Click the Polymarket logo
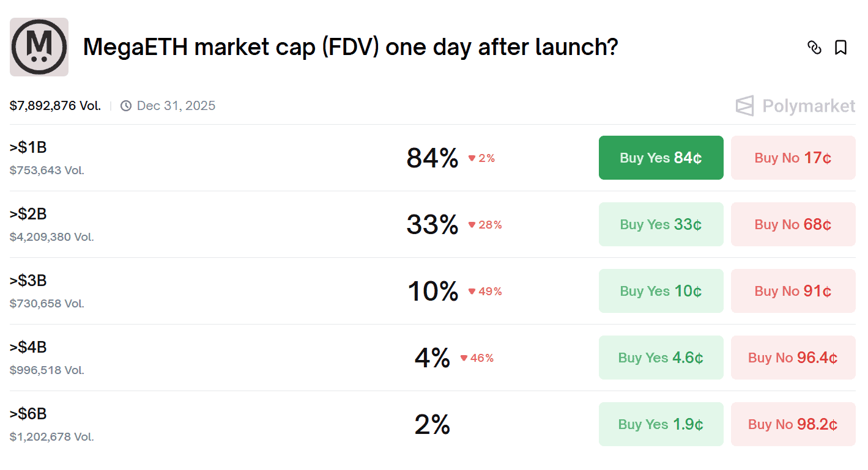 pyautogui.click(x=795, y=106)
